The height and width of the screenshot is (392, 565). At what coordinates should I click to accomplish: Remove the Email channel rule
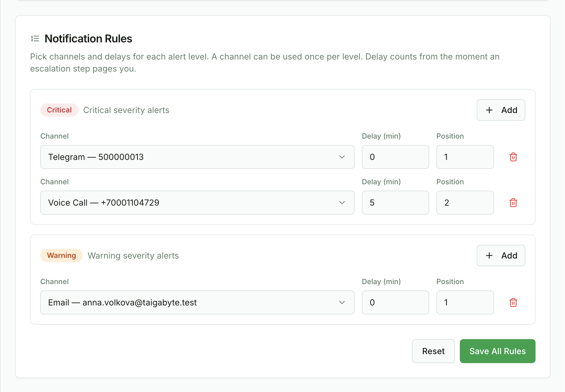(x=513, y=302)
